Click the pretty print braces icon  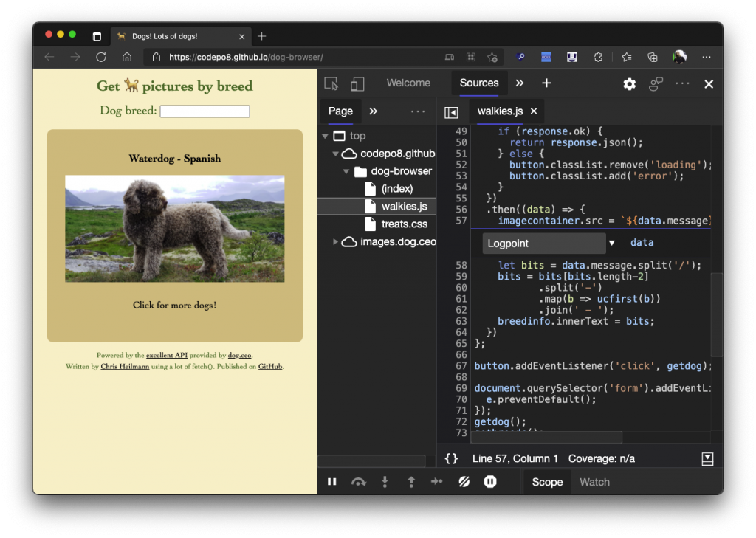(451, 458)
